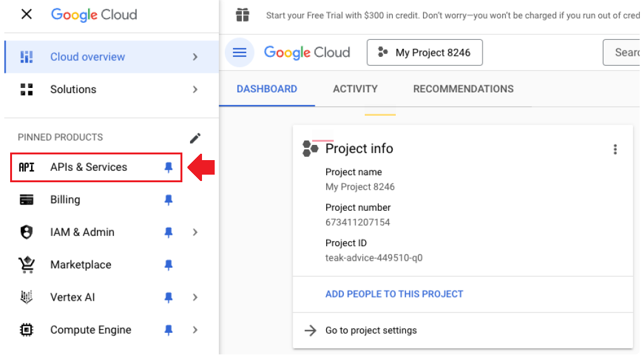This screenshot has width=644, height=355.
Task: Select the My Project 8246 project name value
Action: tap(360, 187)
